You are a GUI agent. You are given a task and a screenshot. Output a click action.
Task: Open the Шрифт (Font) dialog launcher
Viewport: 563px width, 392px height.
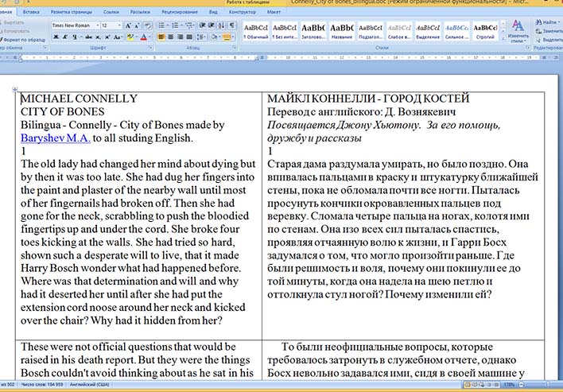(150, 48)
